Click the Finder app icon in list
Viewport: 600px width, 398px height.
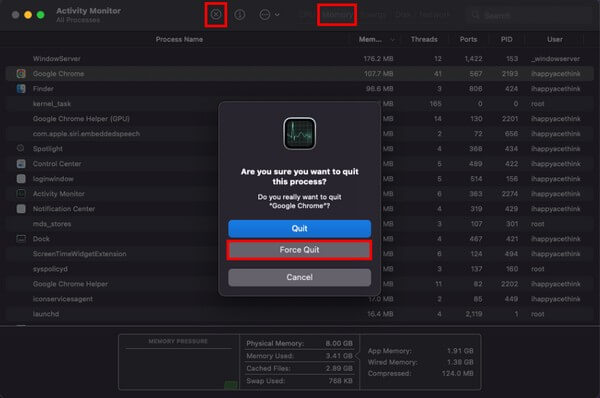coord(21,88)
